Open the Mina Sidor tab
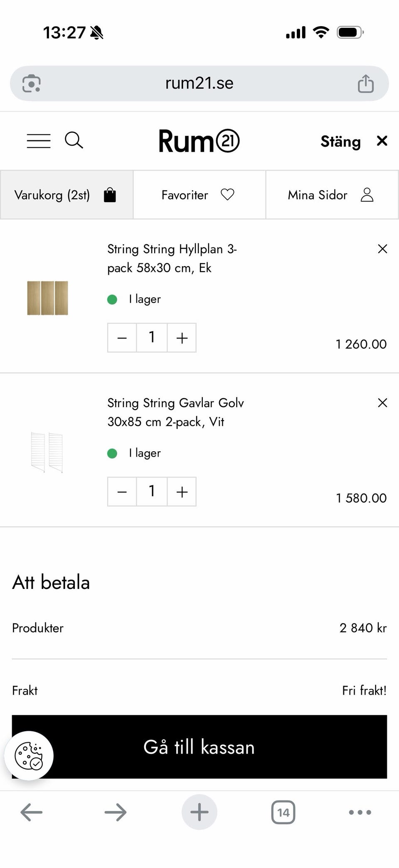This screenshot has width=399, height=868. pos(332,195)
